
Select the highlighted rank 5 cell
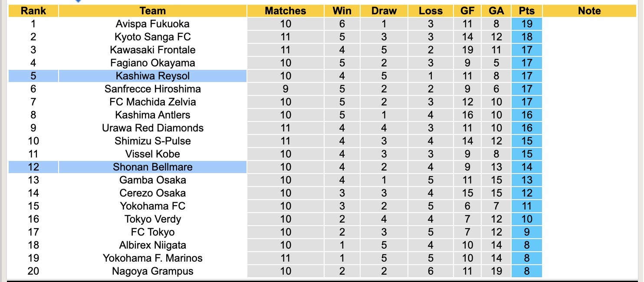33,76
